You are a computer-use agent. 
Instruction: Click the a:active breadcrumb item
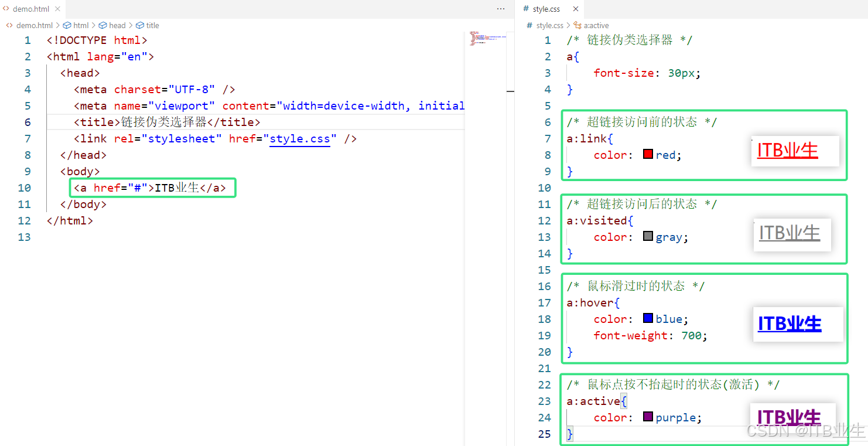click(596, 25)
